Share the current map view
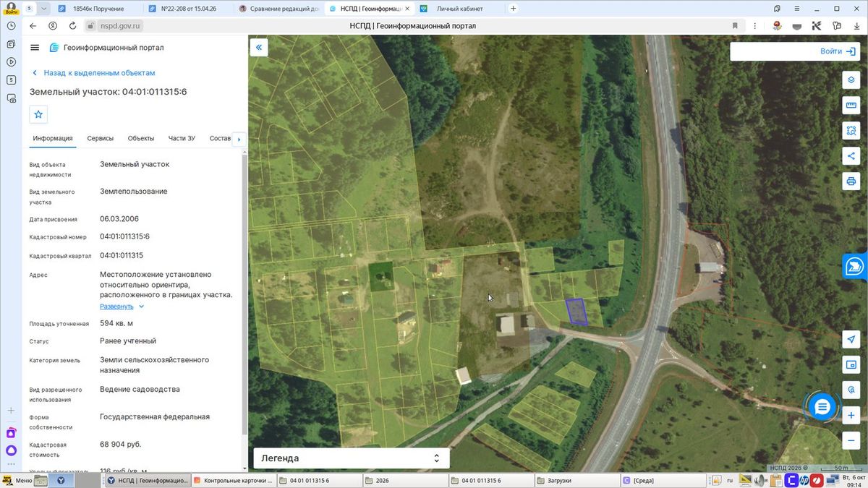Viewport: 868px width, 488px height. 851,155
